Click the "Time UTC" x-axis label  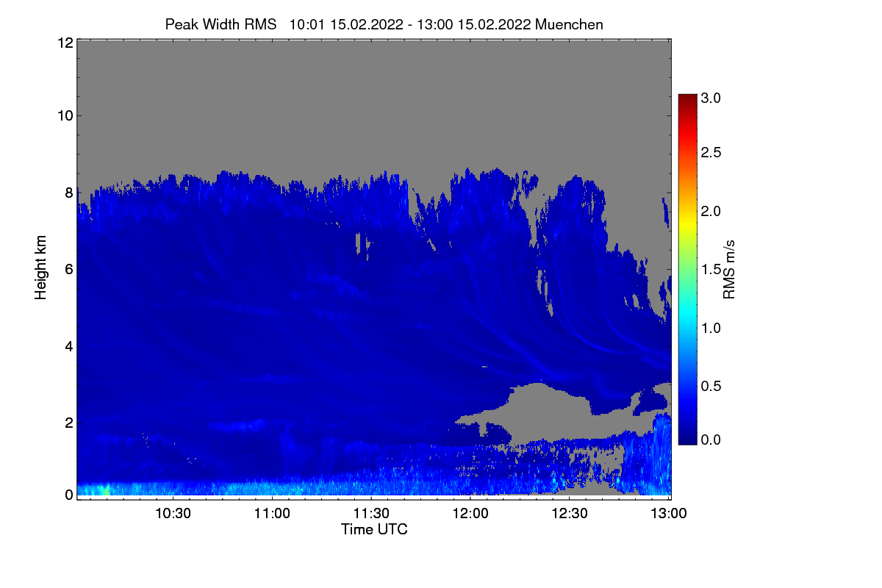point(374,529)
